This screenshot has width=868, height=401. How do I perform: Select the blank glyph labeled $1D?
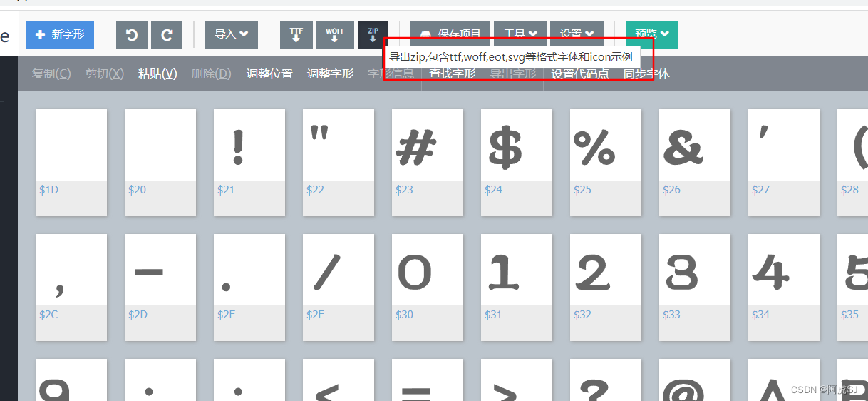71,163
